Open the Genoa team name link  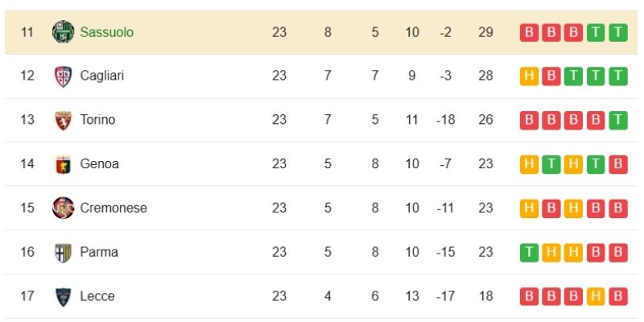tap(99, 164)
